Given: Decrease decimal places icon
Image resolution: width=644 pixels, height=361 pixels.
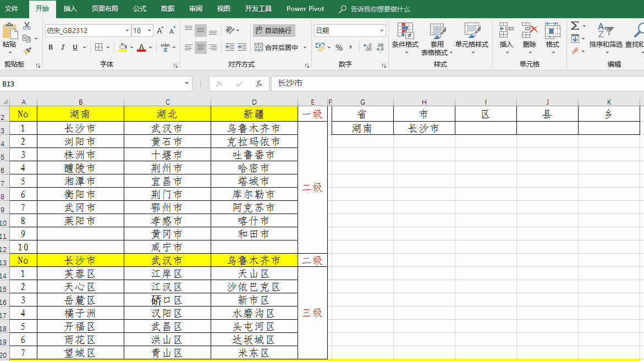Looking at the screenshot, I should 380,48.
